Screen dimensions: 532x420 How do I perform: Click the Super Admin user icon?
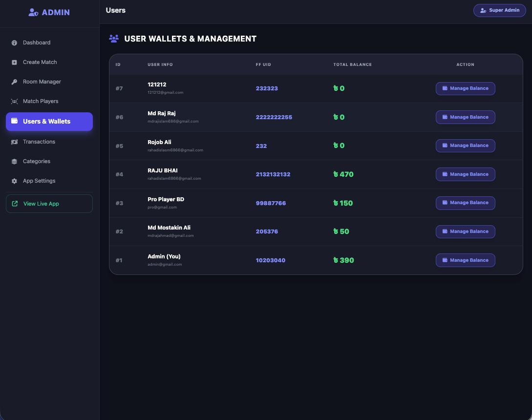(483, 11)
